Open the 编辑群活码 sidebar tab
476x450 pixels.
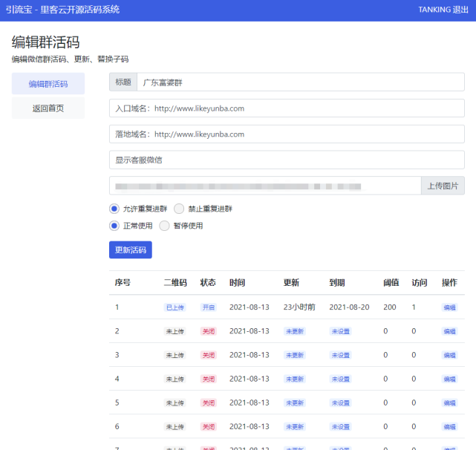click(48, 84)
